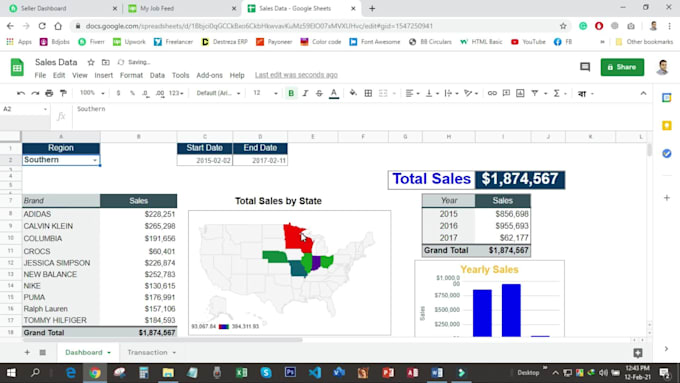Click the Dashboard sheet tab
Image resolution: width=680 pixels, height=383 pixels.
pyautogui.click(x=88, y=352)
